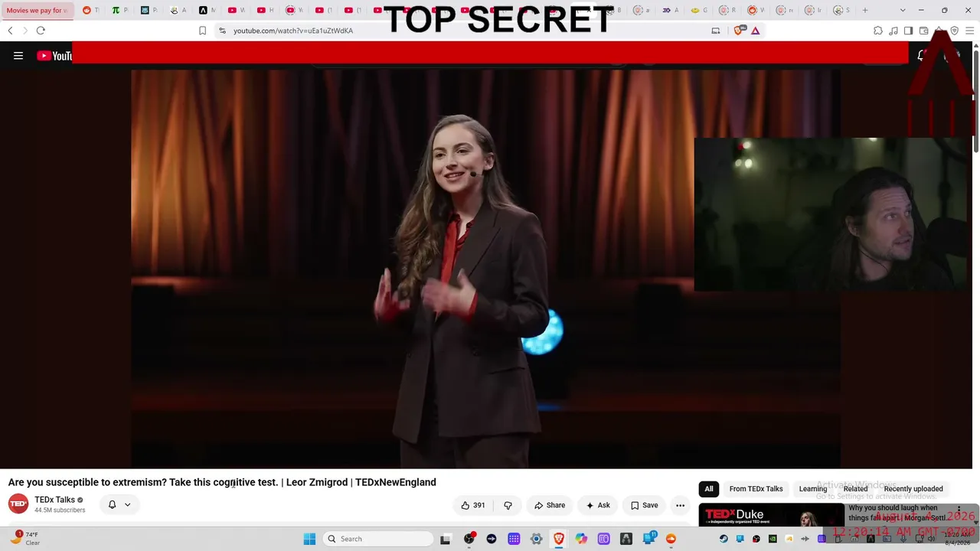Open the TEDx Talks channel name link
Image resolution: width=980 pixels, height=551 pixels.
pyautogui.click(x=54, y=500)
